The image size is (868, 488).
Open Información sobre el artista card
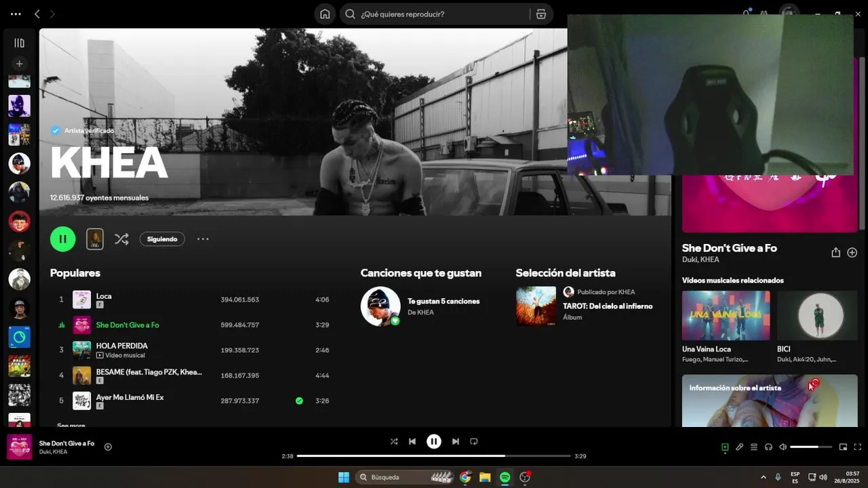[x=770, y=401]
